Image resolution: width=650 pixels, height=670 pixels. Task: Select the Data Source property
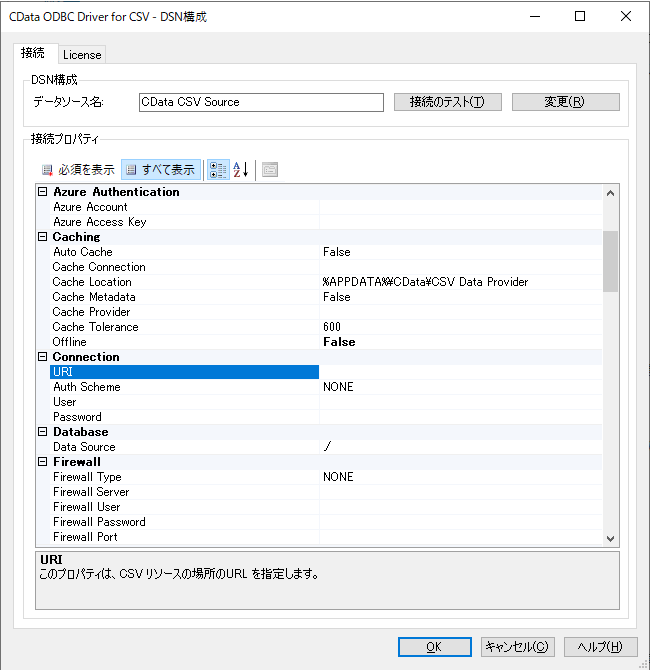pos(184,447)
